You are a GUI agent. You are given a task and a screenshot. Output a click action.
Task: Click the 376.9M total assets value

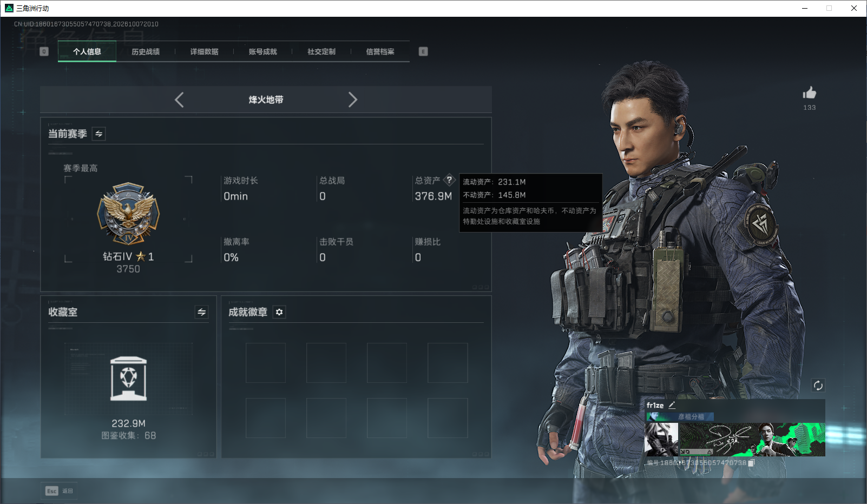pyautogui.click(x=433, y=196)
